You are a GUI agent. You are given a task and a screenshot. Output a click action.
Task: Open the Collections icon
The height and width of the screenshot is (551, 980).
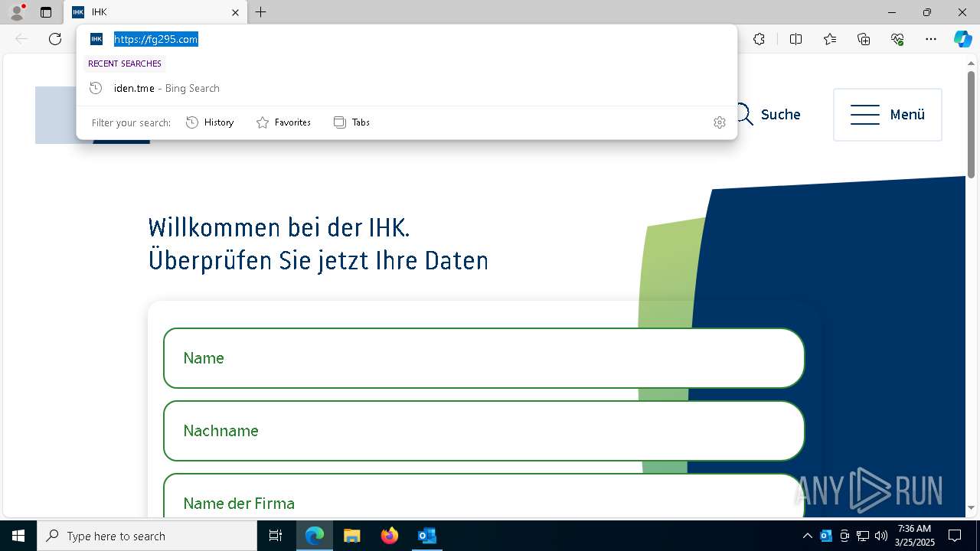coord(864,39)
